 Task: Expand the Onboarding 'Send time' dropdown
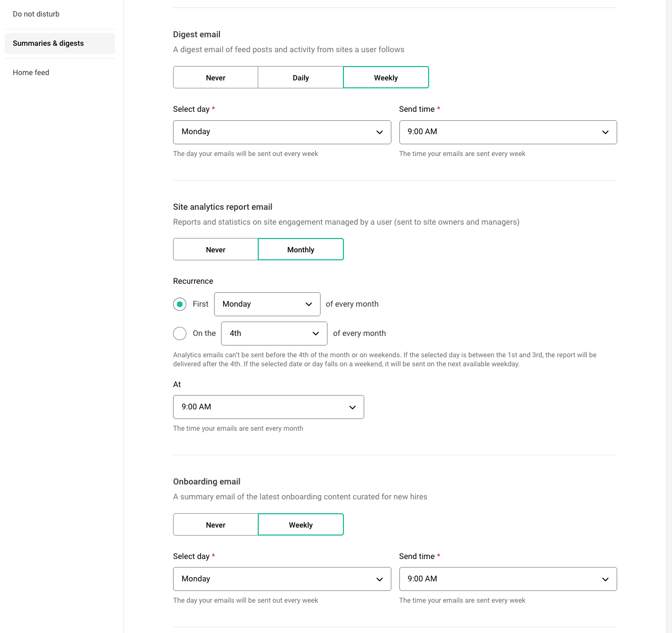(507, 579)
